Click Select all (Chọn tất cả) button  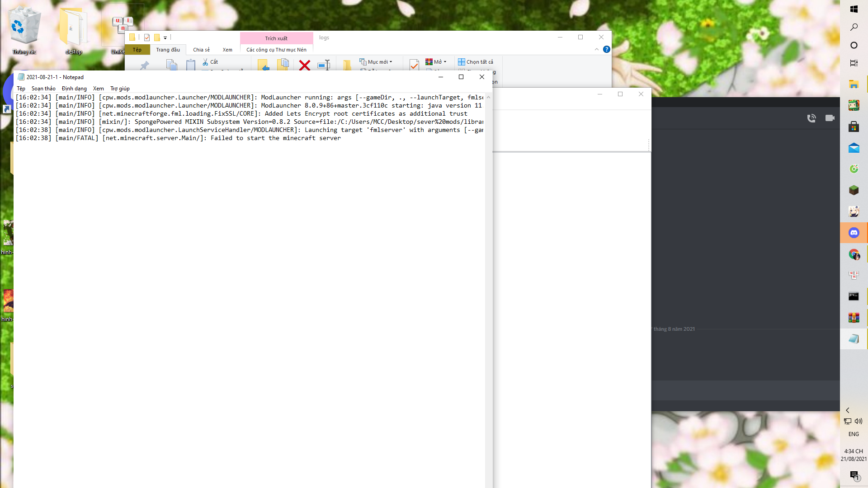476,62
